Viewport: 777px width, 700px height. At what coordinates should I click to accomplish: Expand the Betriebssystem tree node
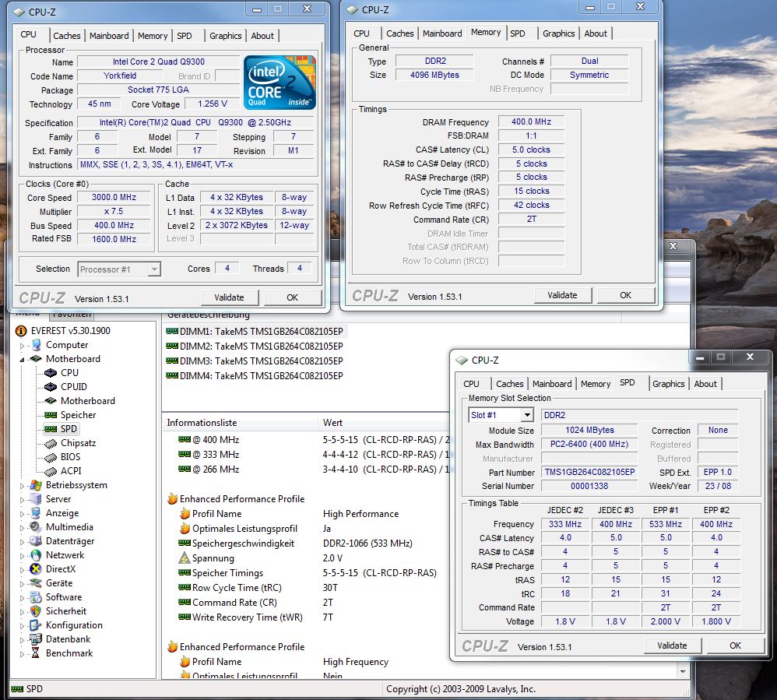click(x=23, y=485)
